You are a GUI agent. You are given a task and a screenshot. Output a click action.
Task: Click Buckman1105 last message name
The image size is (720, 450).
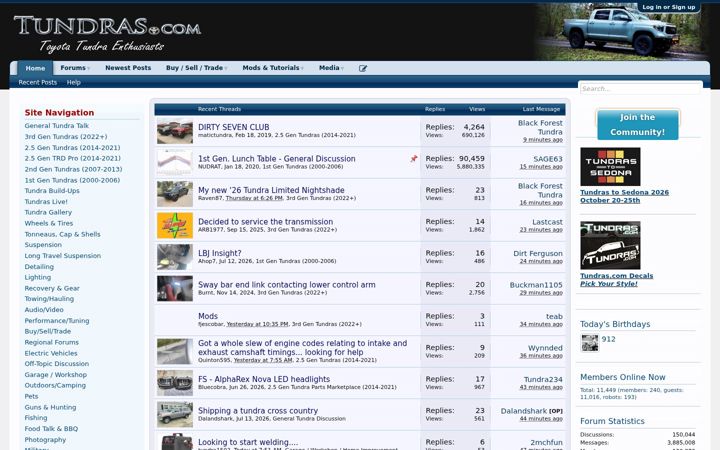[536, 285]
